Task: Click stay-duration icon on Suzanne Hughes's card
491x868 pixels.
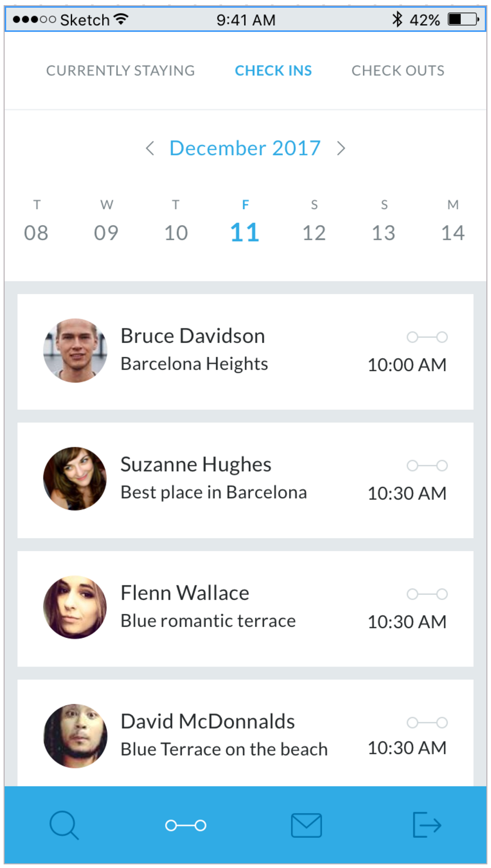Action: (x=427, y=466)
